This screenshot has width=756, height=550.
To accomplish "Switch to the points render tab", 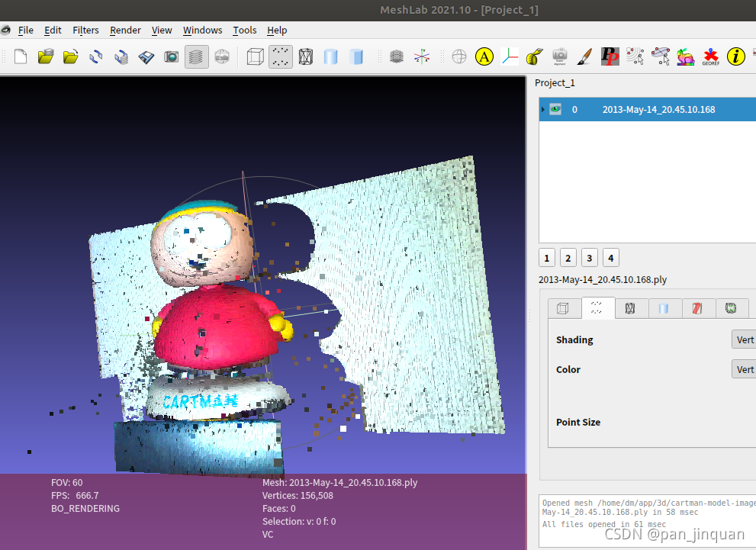I will click(x=597, y=307).
